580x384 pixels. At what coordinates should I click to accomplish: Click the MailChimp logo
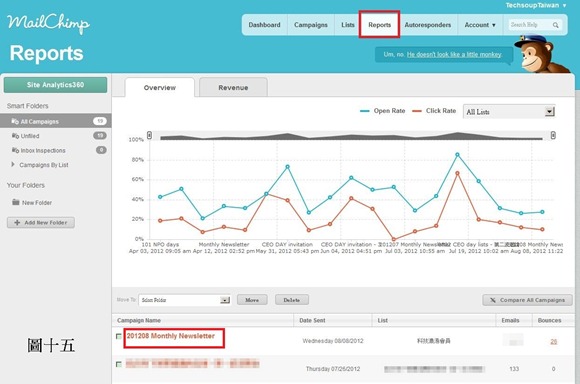(48, 23)
